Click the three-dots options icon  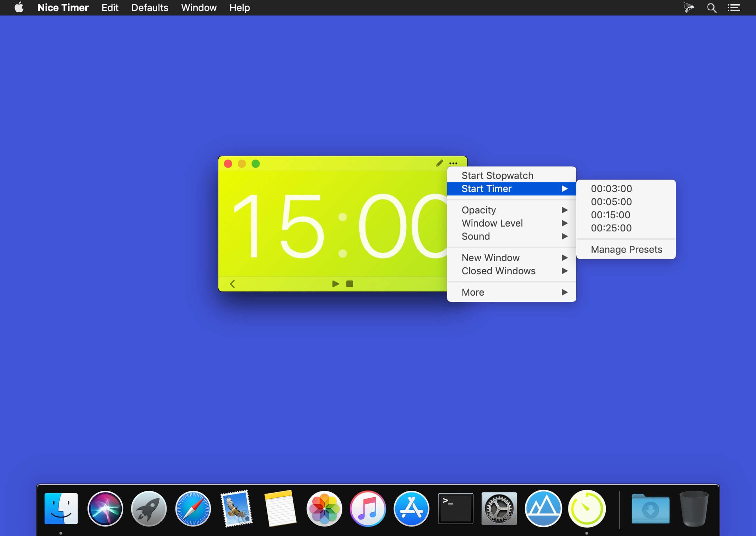453,163
